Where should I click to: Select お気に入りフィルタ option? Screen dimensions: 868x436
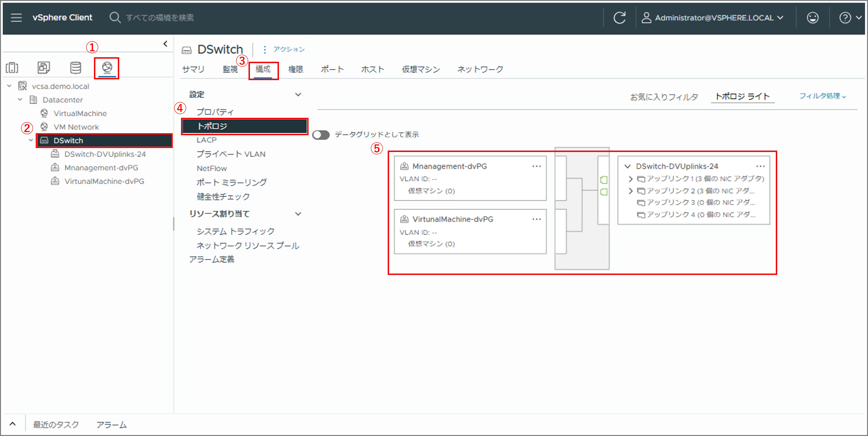pyautogui.click(x=664, y=97)
